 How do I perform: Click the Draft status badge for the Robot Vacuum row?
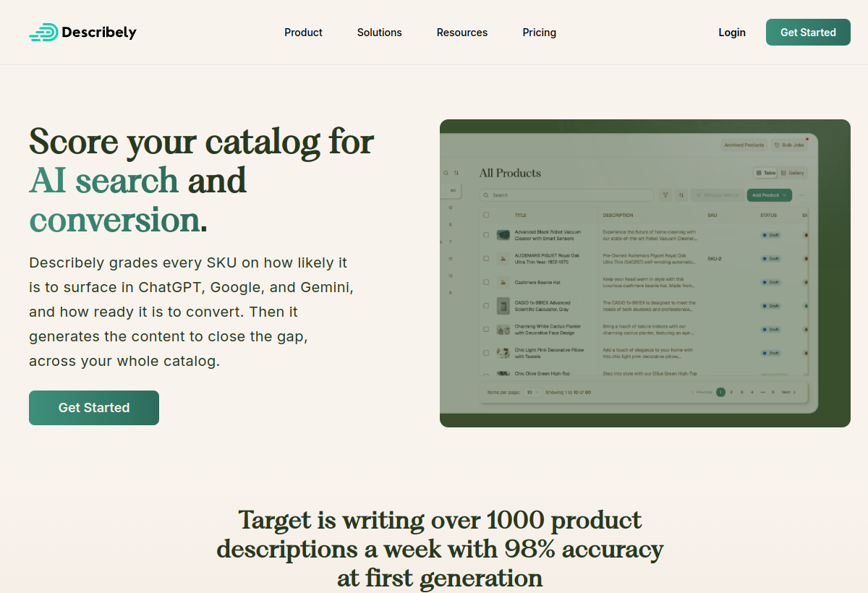coord(770,235)
